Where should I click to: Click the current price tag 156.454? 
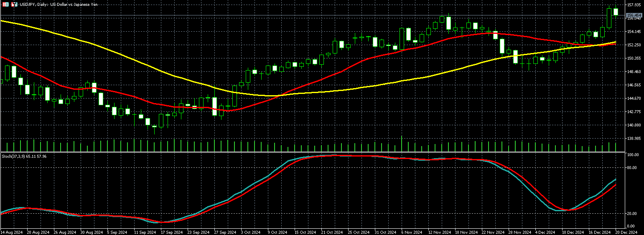tap(634, 15)
